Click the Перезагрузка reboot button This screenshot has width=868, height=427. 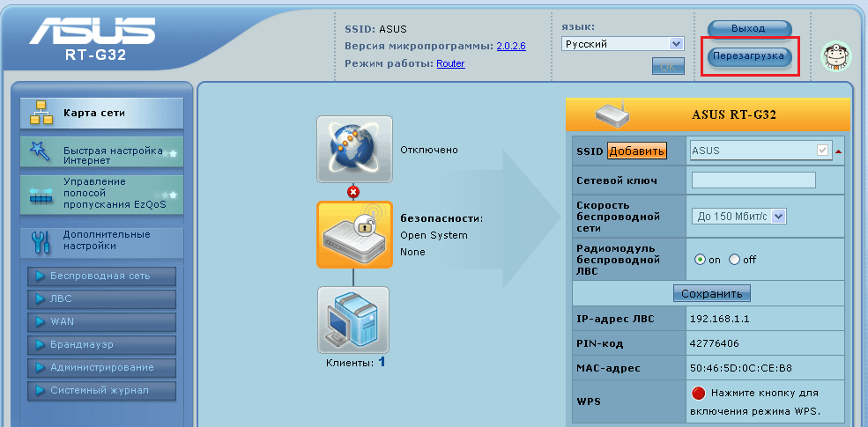pos(750,56)
